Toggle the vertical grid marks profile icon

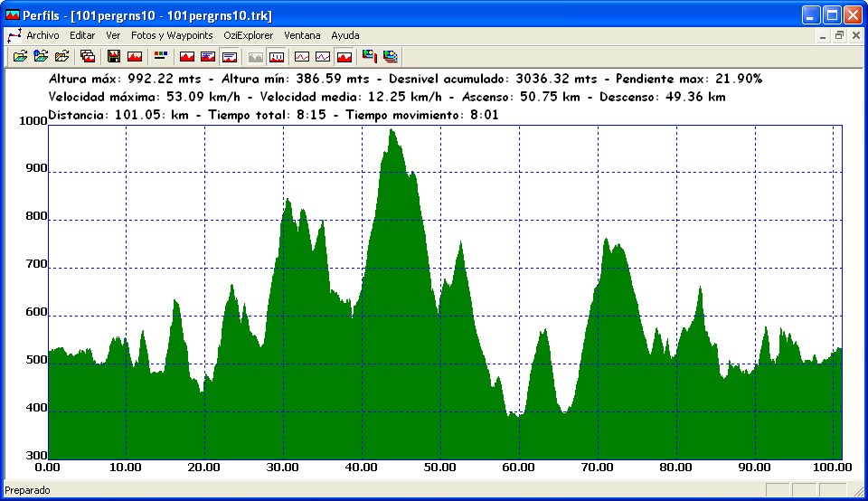point(277,56)
